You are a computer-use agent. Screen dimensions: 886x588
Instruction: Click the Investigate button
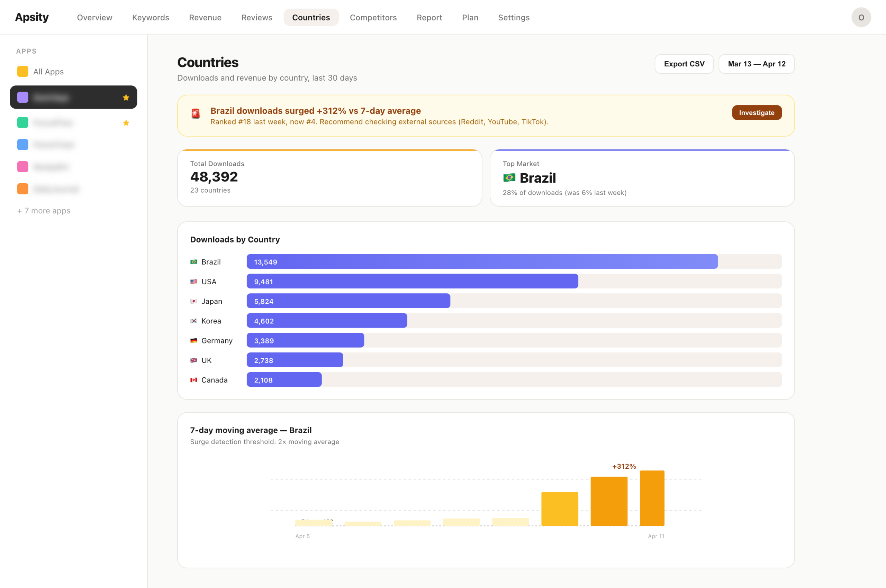(x=756, y=112)
